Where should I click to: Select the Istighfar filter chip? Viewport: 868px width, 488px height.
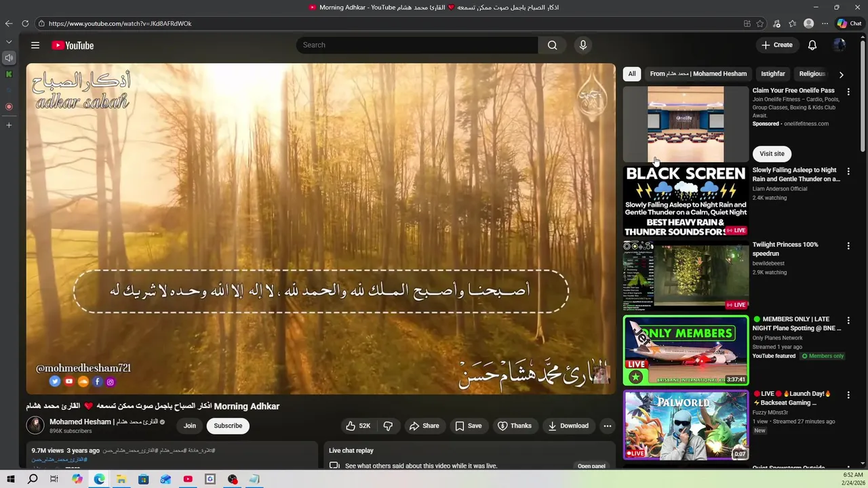tap(773, 74)
